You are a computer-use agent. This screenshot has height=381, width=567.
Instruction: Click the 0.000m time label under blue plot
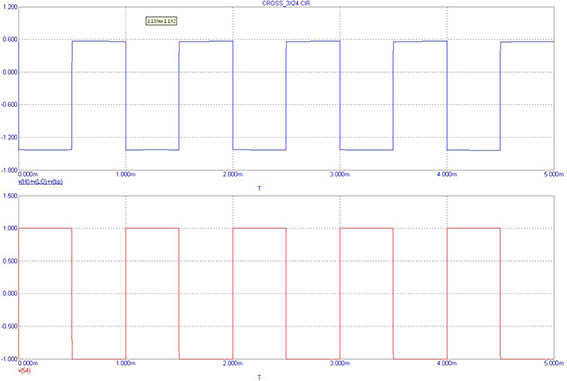coord(28,174)
